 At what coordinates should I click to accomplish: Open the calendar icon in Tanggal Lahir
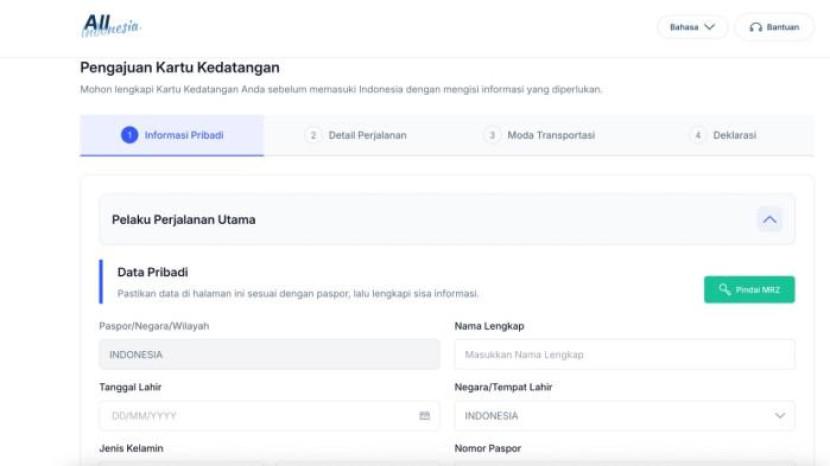(x=424, y=415)
